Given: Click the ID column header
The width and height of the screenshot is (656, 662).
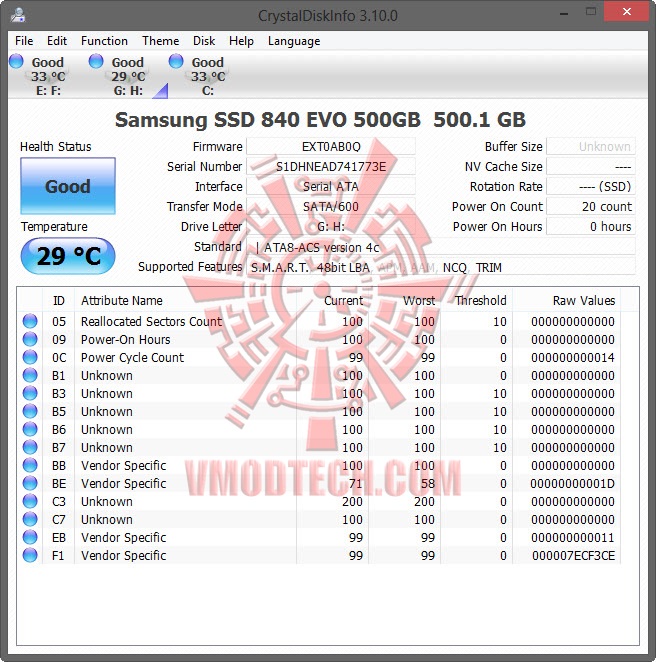Looking at the screenshot, I should [59, 300].
